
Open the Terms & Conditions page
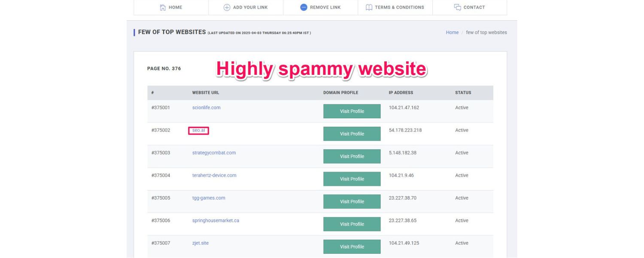click(399, 7)
